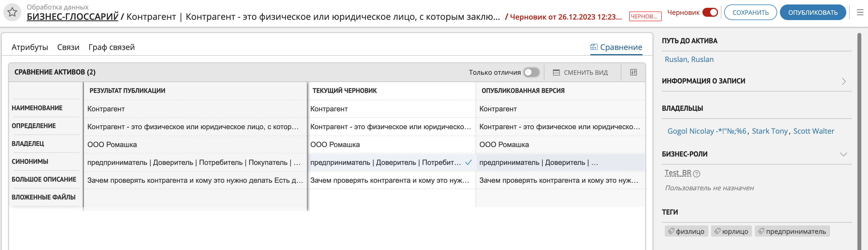This screenshot has height=250, width=868.
Task: Open owner Stark Tony link
Action: coord(770,131)
